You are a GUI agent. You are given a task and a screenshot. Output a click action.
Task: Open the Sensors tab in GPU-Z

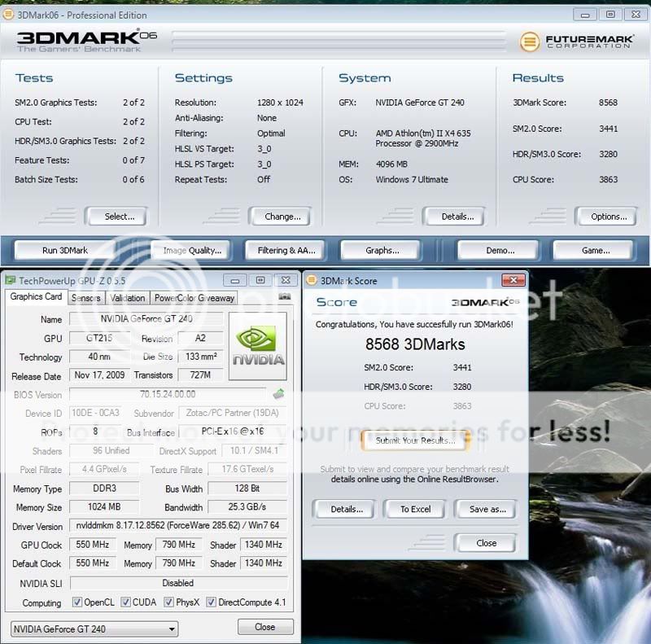click(x=86, y=298)
